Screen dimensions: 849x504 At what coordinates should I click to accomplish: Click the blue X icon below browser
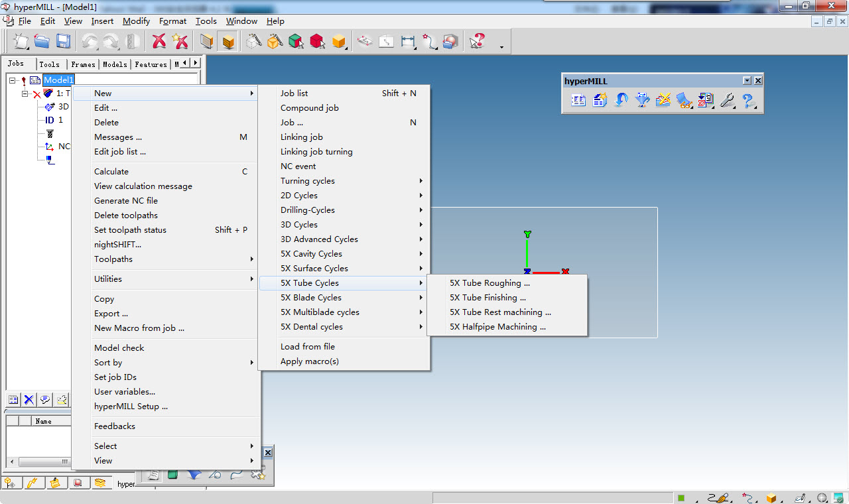tap(29, 399)
